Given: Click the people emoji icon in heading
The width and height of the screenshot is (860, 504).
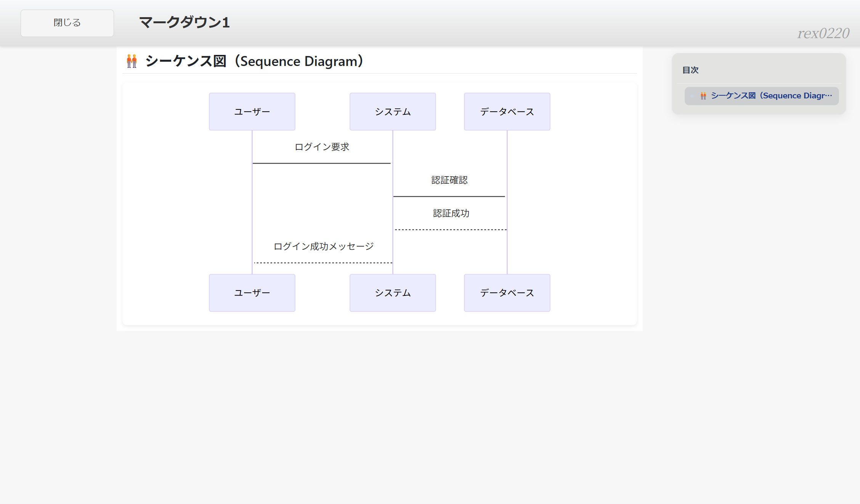Looking at the screenshot, I should click(132, 61).
